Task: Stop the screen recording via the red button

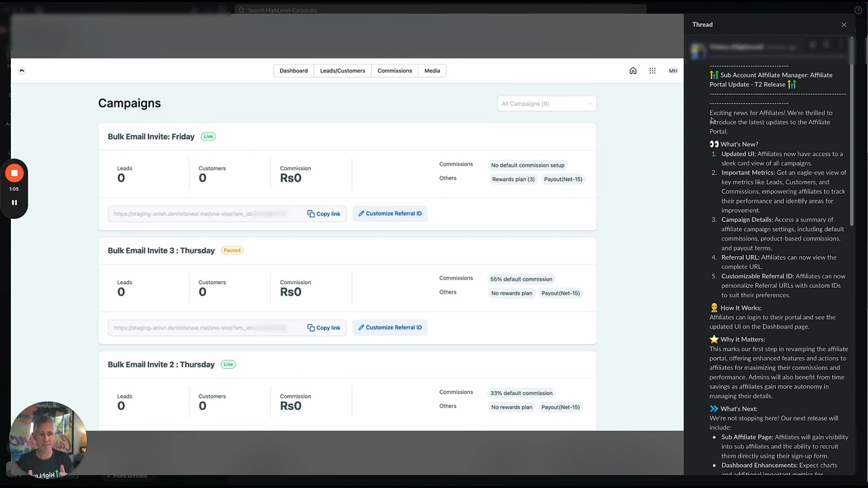Action: click(x=14, y=174)
